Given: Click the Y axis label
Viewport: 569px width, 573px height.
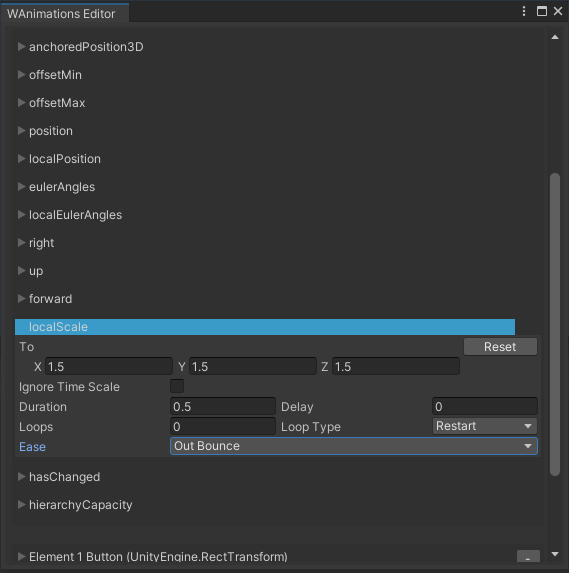Looking at the screenshot, I should point(182,367).
